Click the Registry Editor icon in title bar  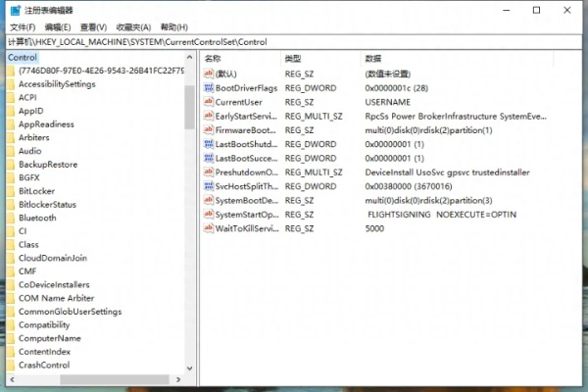(12, 10)
